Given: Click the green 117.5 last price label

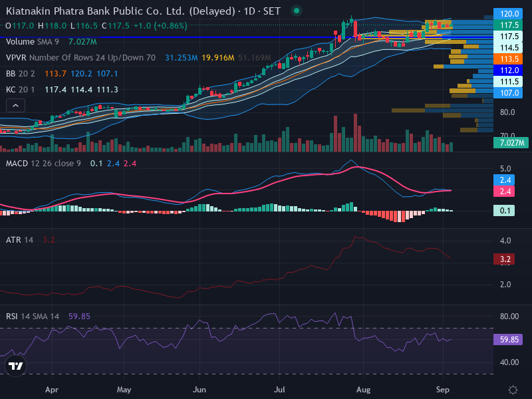Looking at the screenshot, I should point(508,25).
